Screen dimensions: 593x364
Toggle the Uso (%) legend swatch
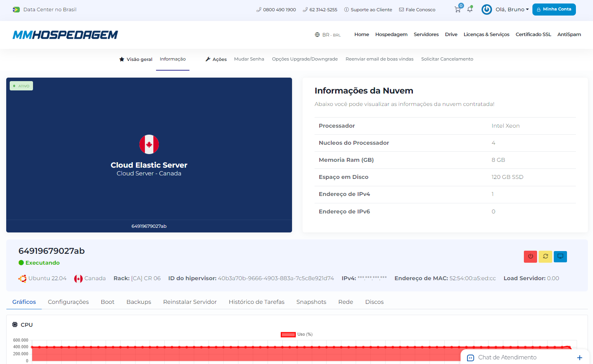[288, 335]
